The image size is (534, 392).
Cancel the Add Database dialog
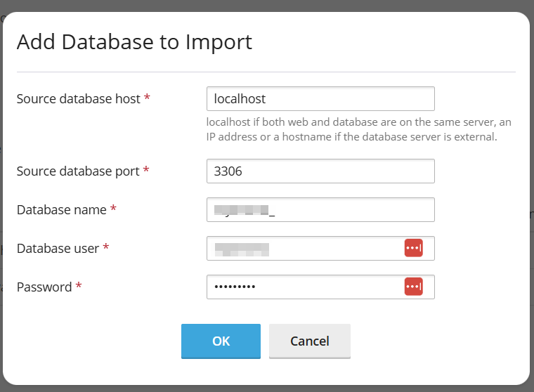click(x=310, y=341)
